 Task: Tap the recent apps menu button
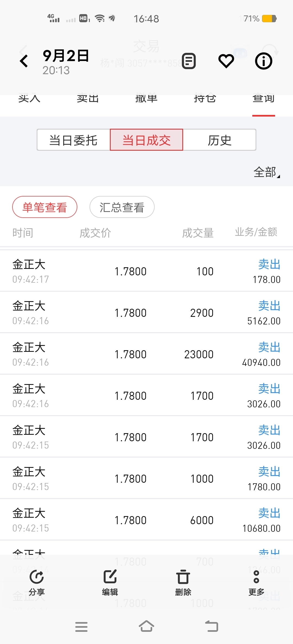click(x=81, y=627)
